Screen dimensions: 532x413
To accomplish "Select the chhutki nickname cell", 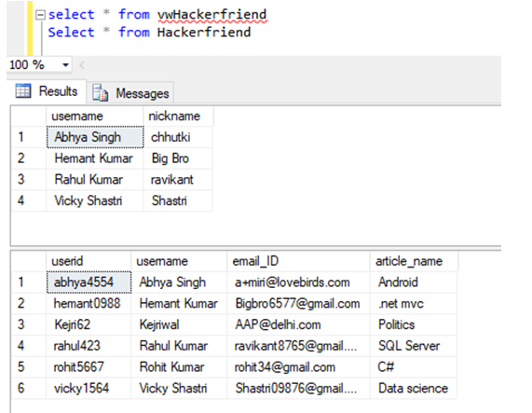I will [x=178, y=137].
